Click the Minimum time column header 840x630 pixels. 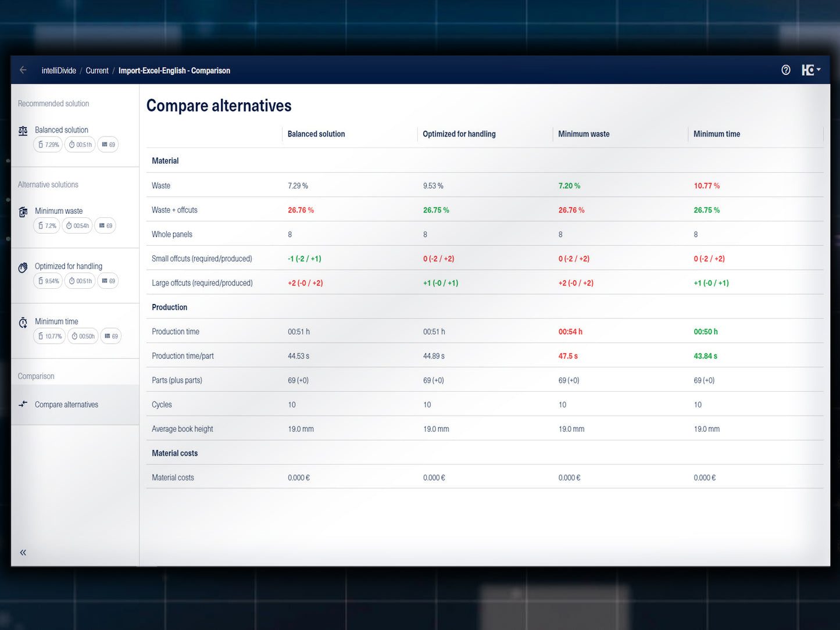tap(716, 134)
